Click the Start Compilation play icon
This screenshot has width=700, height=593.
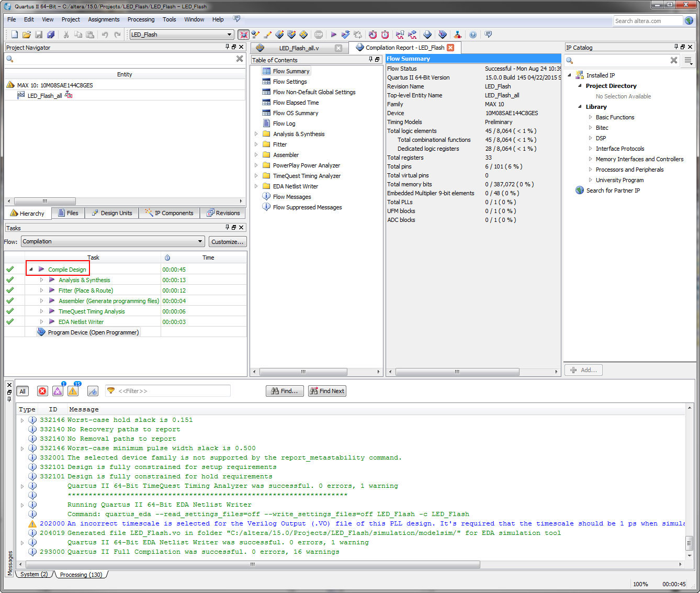pyautogui.click(x=333, y=35)
